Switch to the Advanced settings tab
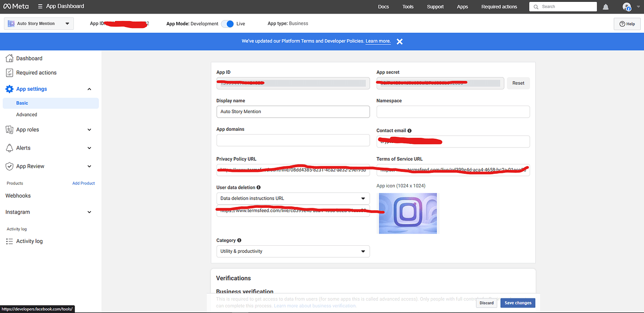The width and height of the screenshot is (644, 313). coord(27,114)
